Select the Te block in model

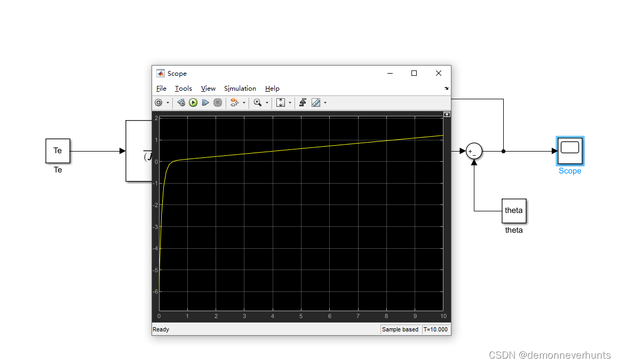tap(58, 151)
